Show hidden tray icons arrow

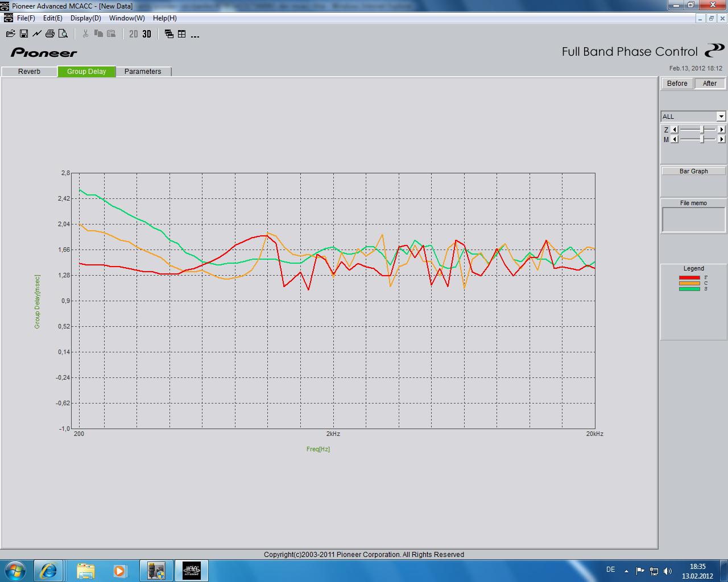[x=626, y=571]
